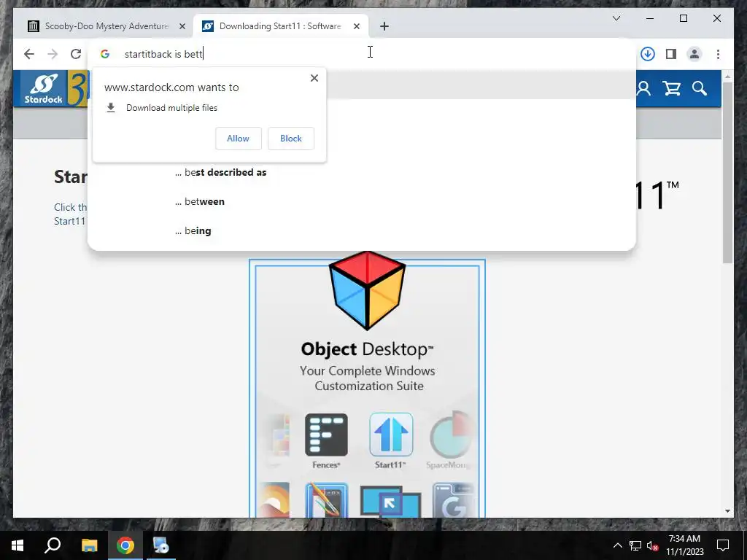The image size is (747, 560).
Task: Click scrollbar down arrow
Action: click(727, 511)
